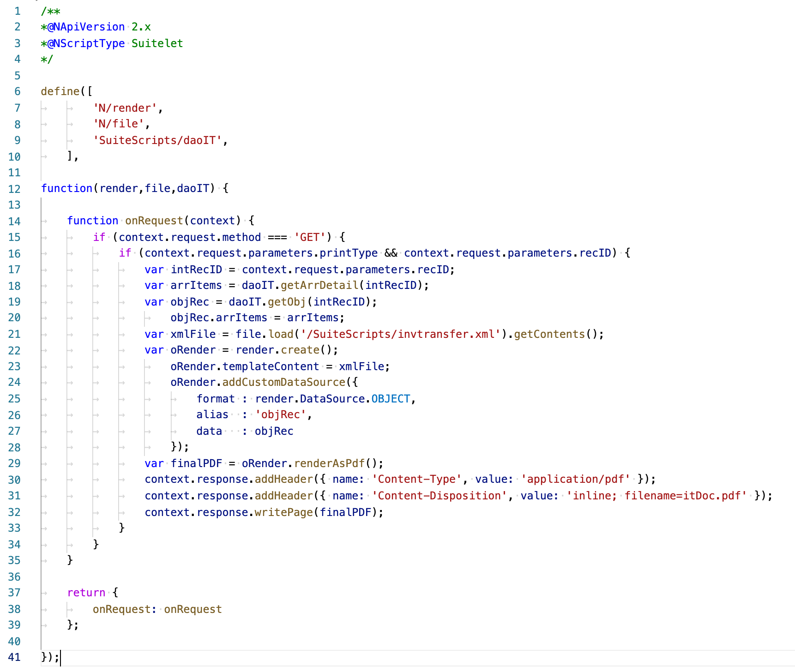The height and width of the screenshot is (672, 795).
Task: Click the onRequest function name on line 14
Action: click(x=154, y=221)
